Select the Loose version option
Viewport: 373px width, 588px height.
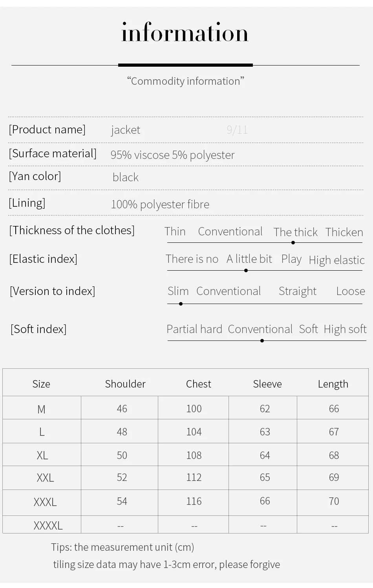(x=351, y=291)
